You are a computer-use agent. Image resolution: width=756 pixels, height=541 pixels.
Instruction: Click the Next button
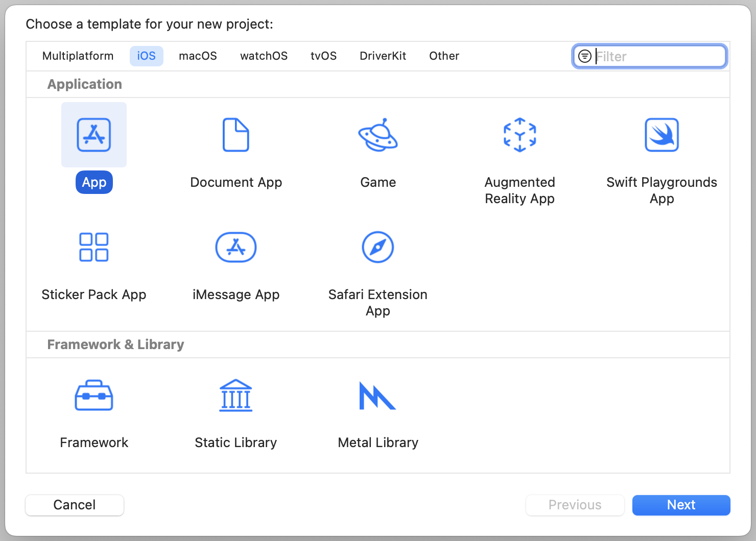click(x=681, y=505)
